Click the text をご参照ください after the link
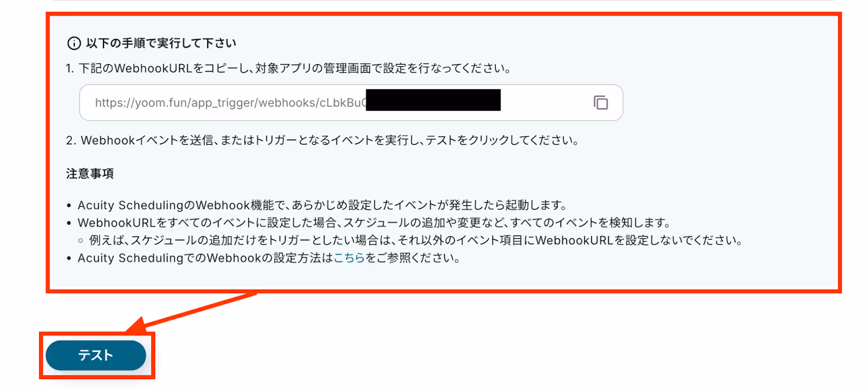Viewport: 868px width, 389px height. tap(412, 258)
